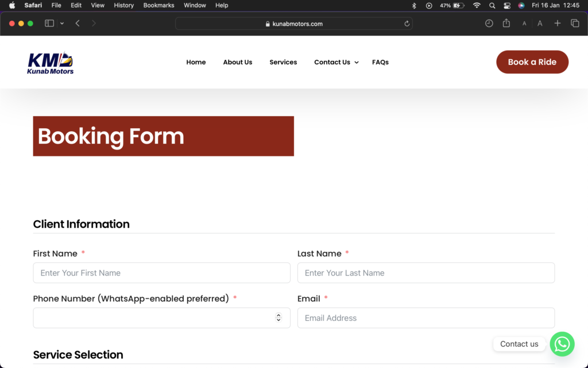Open the History menu
This screenshot has height=368, width=588.
pos(123,5)
